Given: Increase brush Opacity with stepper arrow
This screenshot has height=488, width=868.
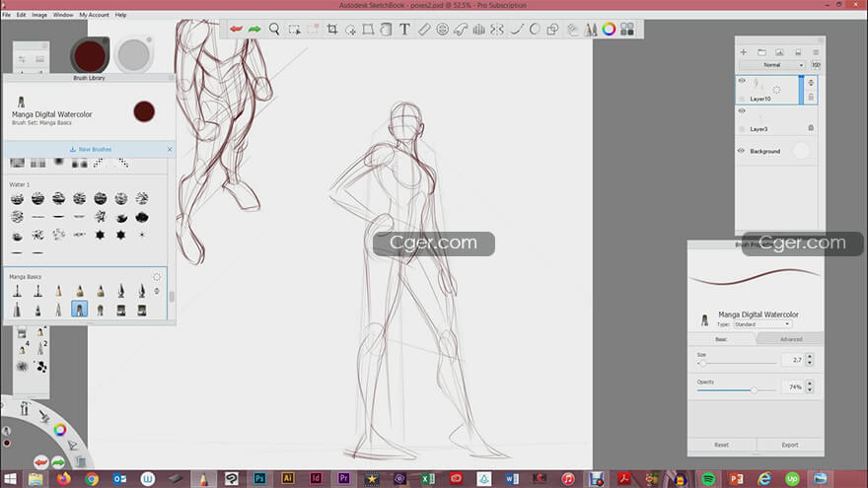Looking at the screenshot, I should 810,383.
